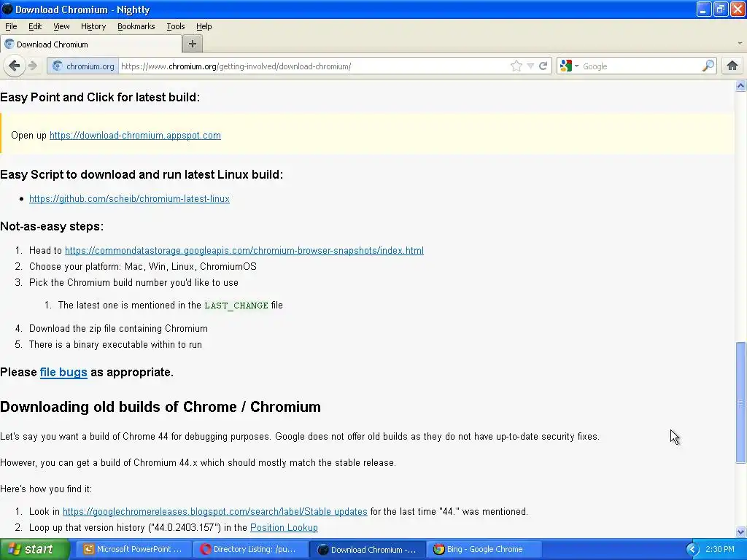This screenshot has width=747, height=560.
Task: Click the Google search field
Action: tap(640, 66)
